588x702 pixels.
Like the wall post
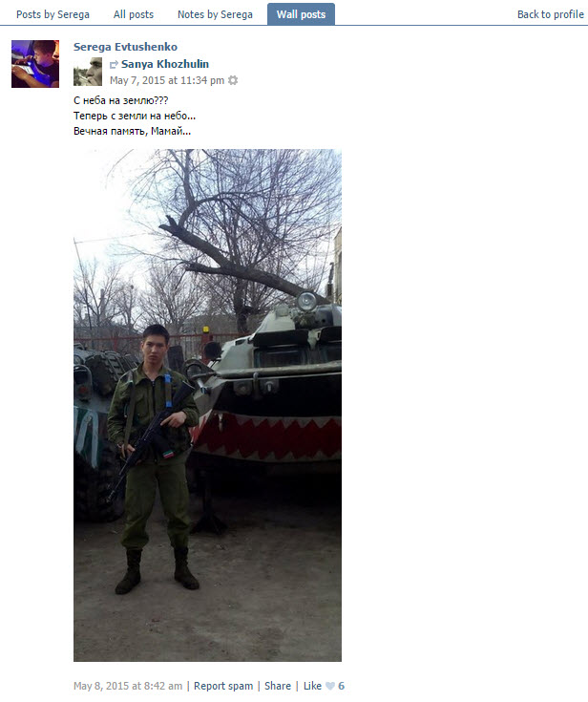[x=312, y=686]
